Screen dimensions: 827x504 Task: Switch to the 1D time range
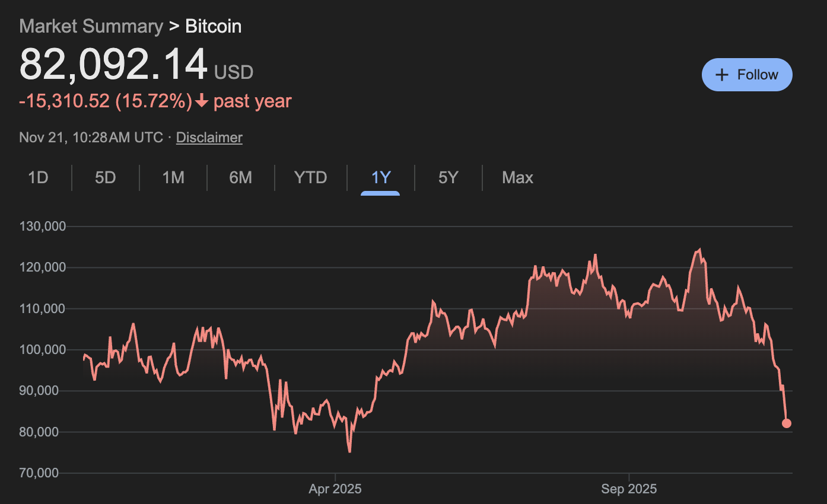(36, 177)
